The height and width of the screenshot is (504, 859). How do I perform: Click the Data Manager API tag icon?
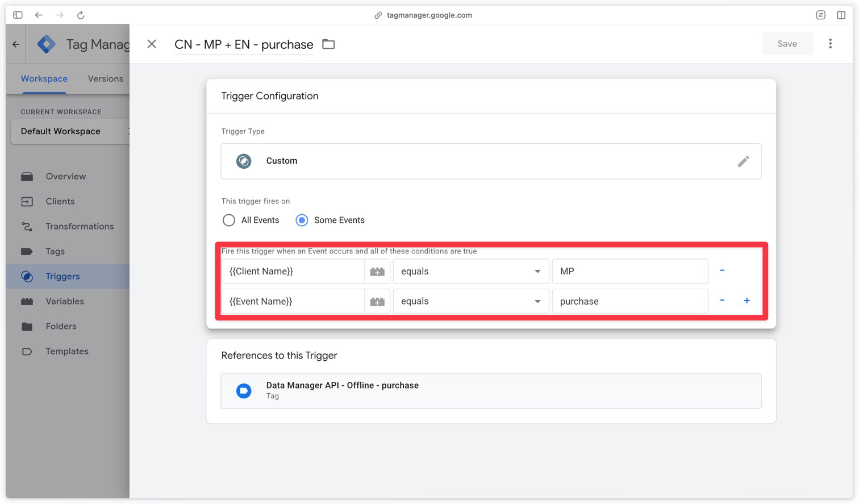[x=244, y=391]
